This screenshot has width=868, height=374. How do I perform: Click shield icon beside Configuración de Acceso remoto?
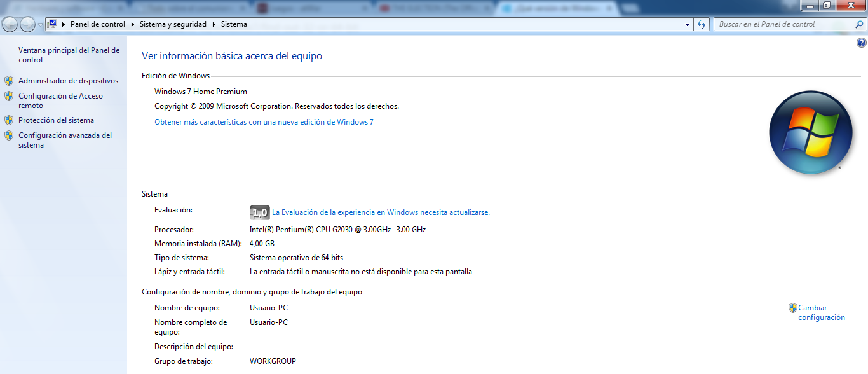[9, 96]
